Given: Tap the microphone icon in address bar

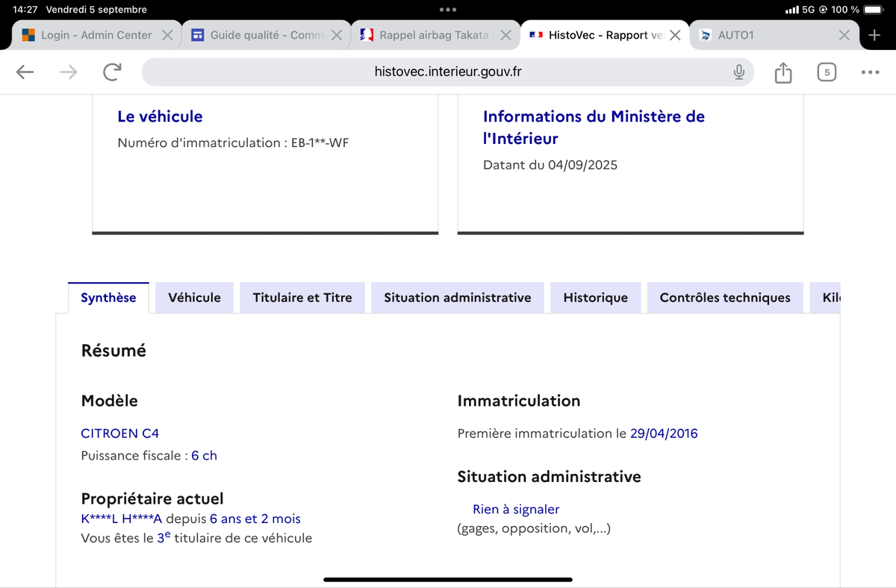Looking at the screenshot, I should point(738,72).
